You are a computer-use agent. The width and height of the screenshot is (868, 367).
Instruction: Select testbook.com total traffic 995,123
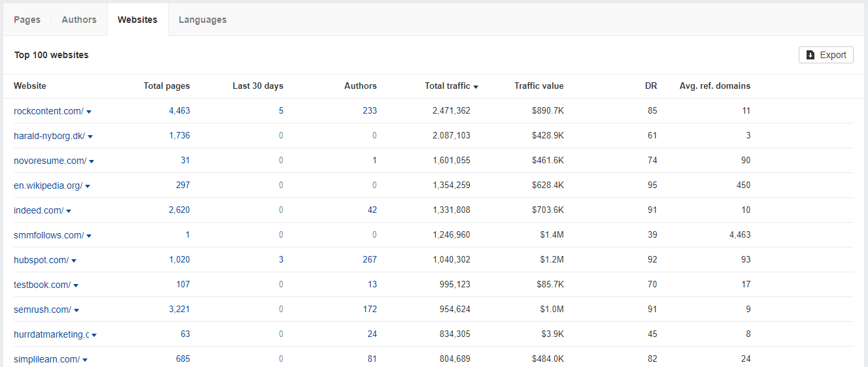(x=455, y=285)
